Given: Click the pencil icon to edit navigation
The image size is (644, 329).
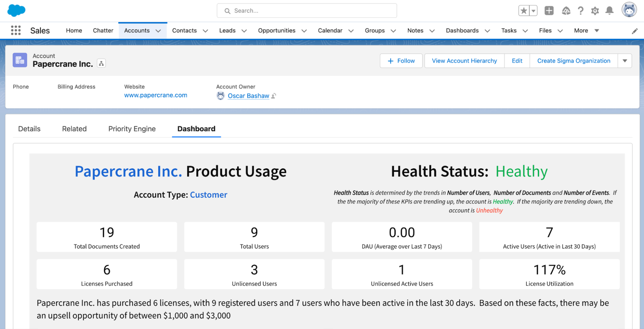Looking at the screenshot, I should 635,31.
